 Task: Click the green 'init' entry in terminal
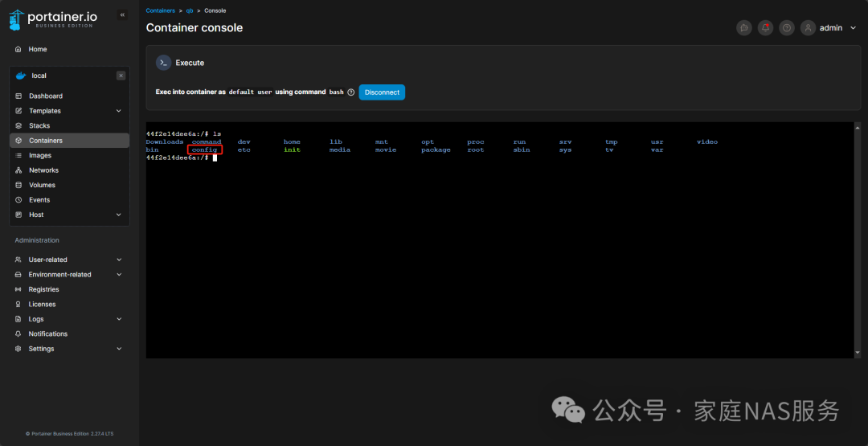pyautogui.click(x=292, y=150)
